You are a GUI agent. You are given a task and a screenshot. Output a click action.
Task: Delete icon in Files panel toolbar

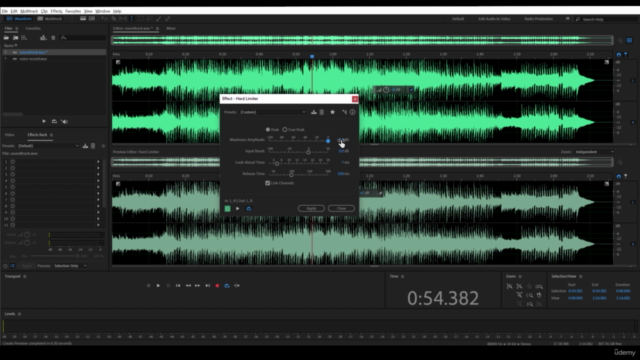click(x=53, y=38)
